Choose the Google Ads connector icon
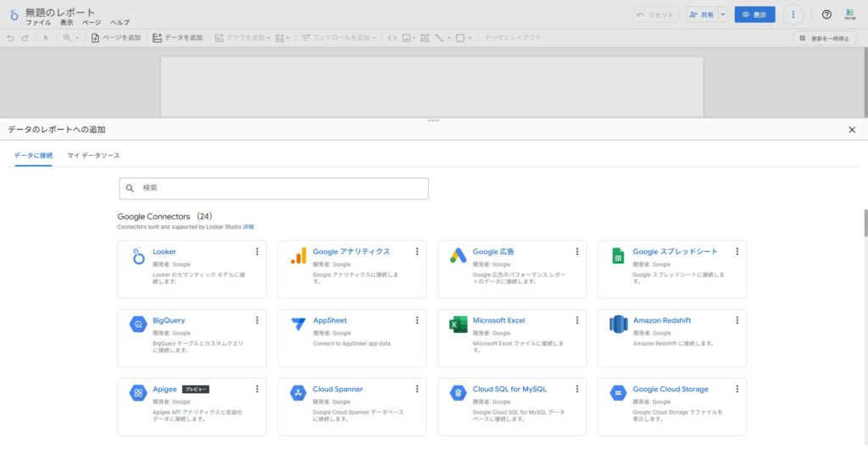Screen dimensions: 868x449 coord(458,257)
